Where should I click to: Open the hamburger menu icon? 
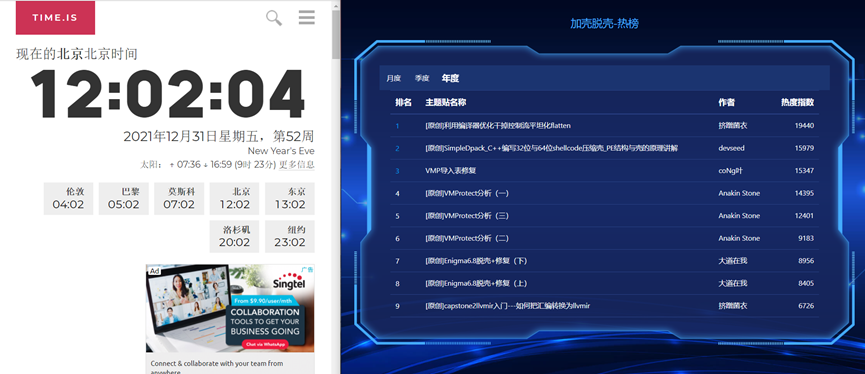(x=307, y=17)
